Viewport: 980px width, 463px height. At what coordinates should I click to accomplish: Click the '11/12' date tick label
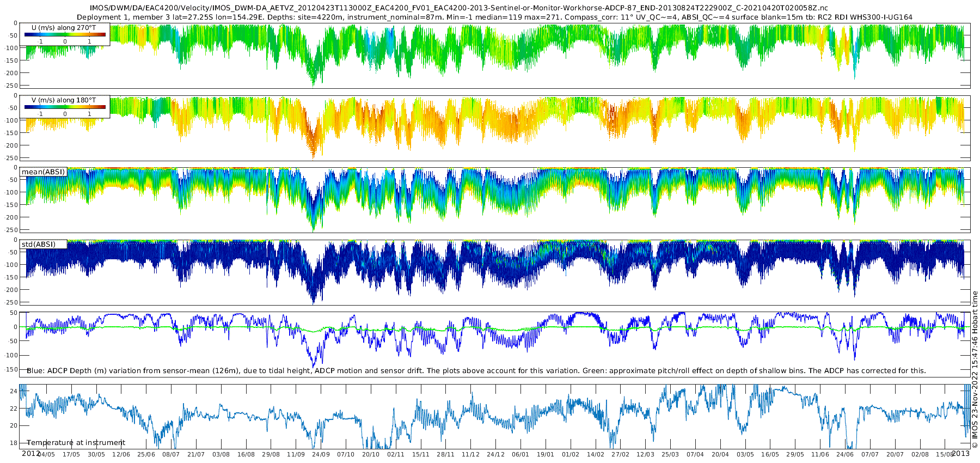pyautogui.click(x=470, y=454)
